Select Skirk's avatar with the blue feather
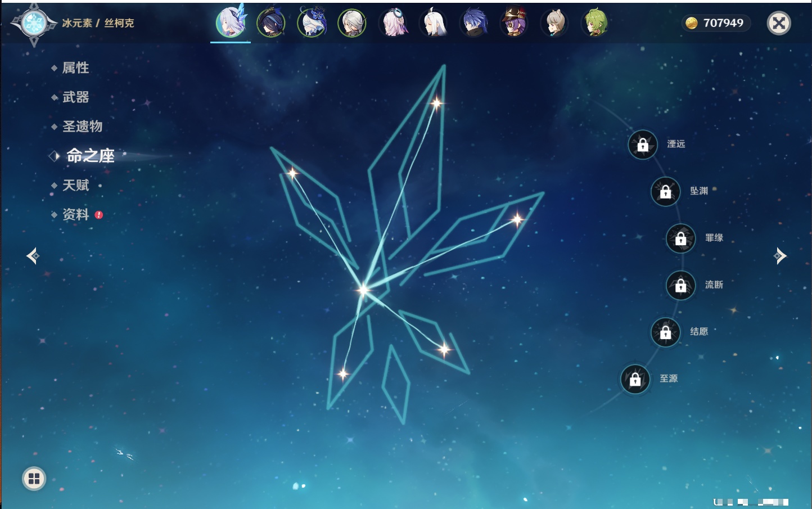Viewport: 812px width, 509px height. point(231,22)
